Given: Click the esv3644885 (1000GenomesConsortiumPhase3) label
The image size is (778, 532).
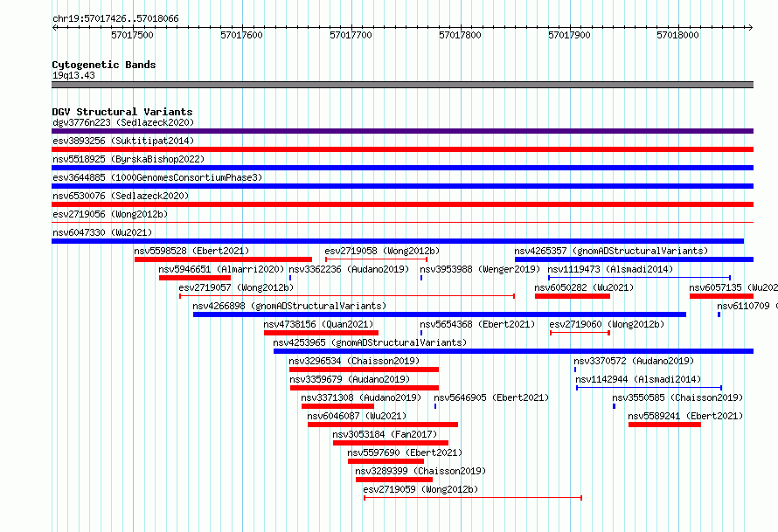Looking at the screenshot, I should point(157,177).
